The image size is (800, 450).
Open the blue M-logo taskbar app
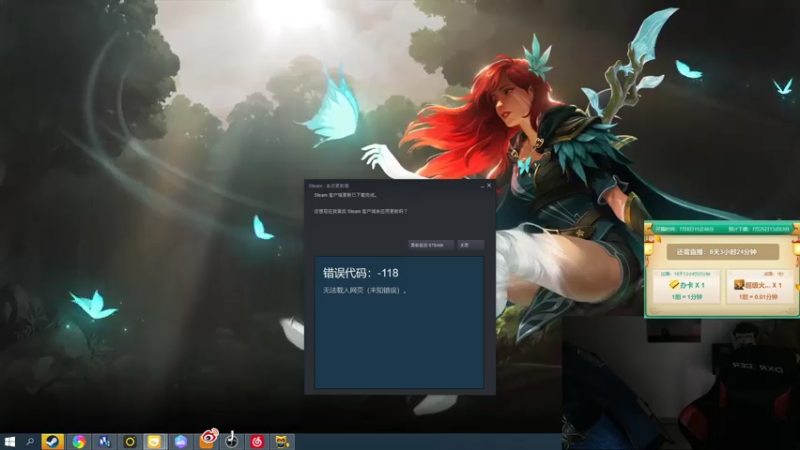click(104, 441)
